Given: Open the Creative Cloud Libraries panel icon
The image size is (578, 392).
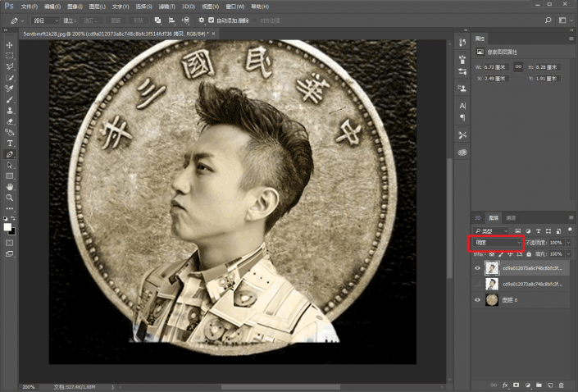Looking at the screenshot, I should coord(462,153).
